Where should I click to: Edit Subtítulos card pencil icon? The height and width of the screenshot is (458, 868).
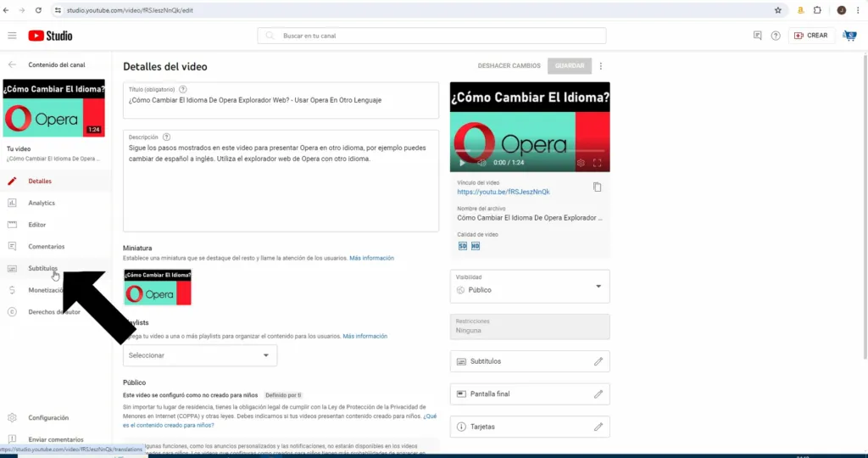click(598, 361)
